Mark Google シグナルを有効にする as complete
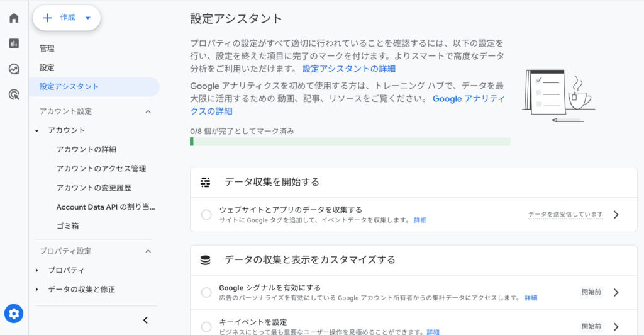The width and height of the screenshot is (644, 335). pyautogui.click(x=206, y=292)
